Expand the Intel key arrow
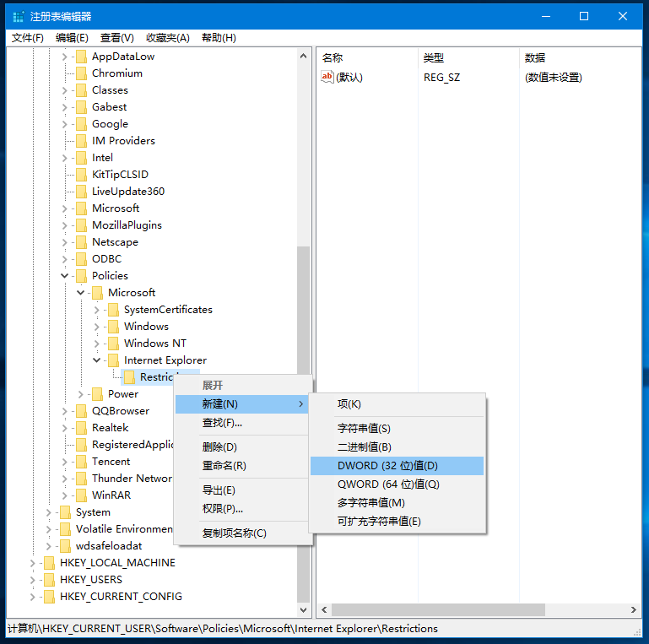This screenshot has width=649, height=644. pyautogui.click(x=65, y=158)
